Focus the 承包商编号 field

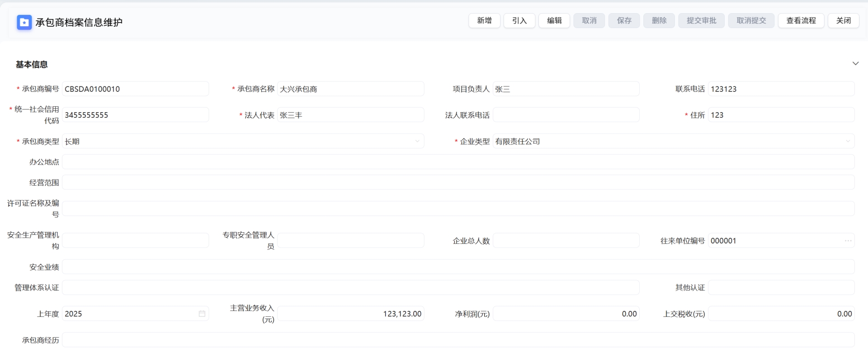(x=136, y=89)
